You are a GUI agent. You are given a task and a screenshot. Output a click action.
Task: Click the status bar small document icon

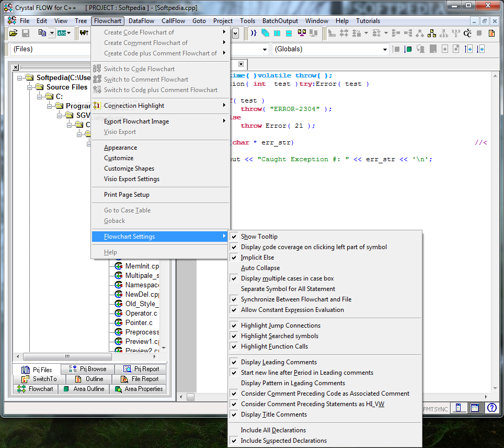(x=459, y=408)
